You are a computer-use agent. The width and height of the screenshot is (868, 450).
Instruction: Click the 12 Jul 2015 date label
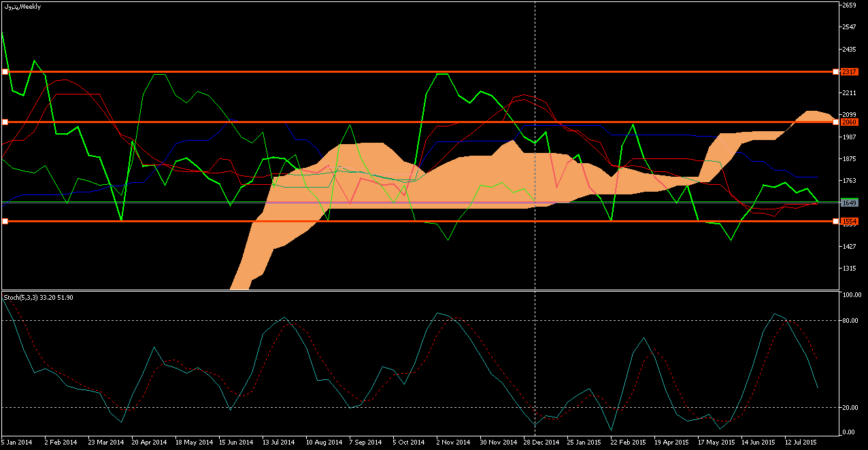pyautogui.click(x=801, y=442)
